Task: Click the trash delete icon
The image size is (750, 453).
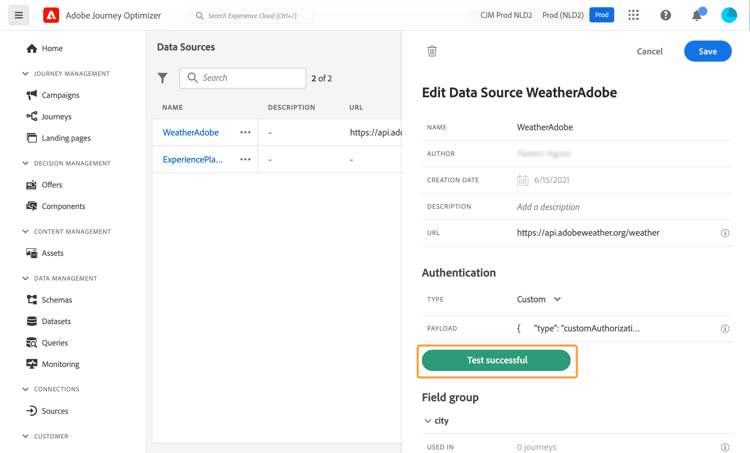Action: (x=432, y=51)
